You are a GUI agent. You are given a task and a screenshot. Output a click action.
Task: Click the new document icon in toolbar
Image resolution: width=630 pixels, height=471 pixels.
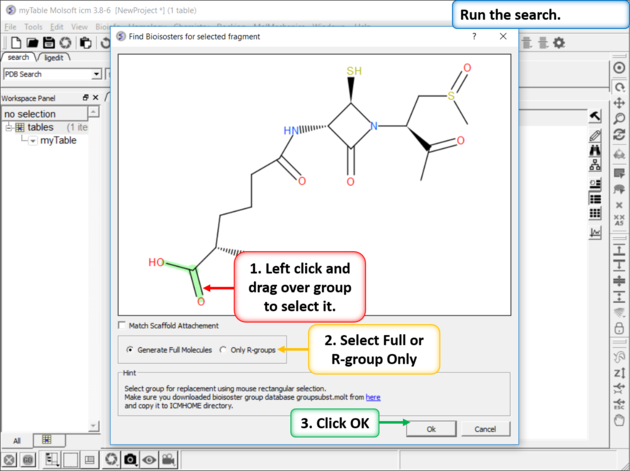(16, 43)
